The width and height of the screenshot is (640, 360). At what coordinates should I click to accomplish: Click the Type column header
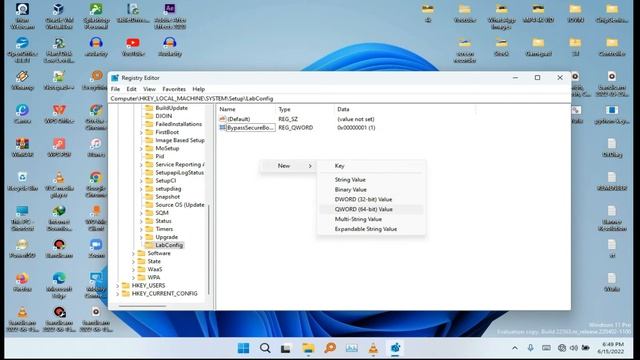click(x=304, y=109)
